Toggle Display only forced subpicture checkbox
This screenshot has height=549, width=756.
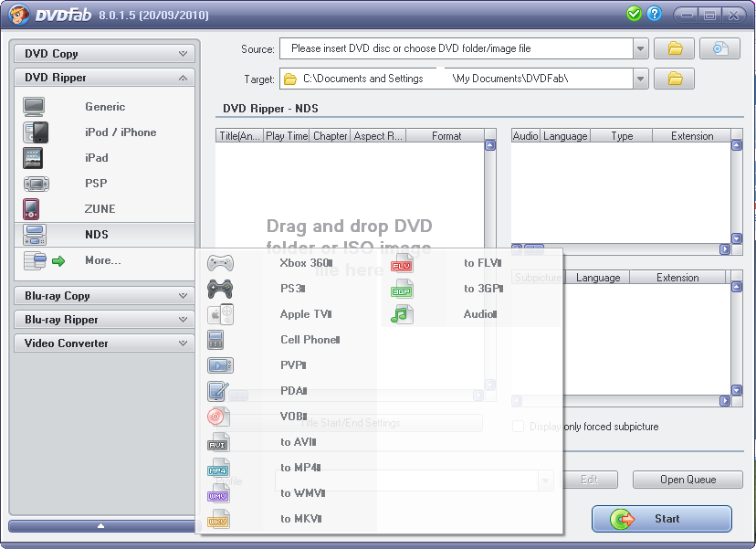coord(518,426)
